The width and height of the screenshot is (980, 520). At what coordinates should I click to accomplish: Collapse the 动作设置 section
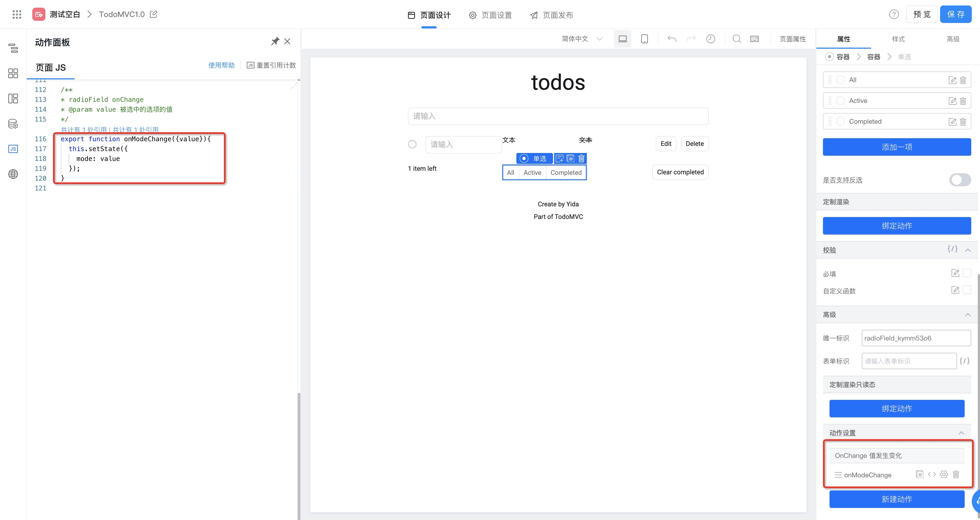(x=961, y=433)
